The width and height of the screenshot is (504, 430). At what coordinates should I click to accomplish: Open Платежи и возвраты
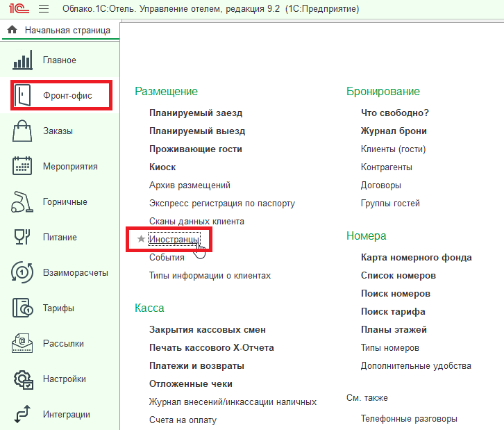pos(196,365)
